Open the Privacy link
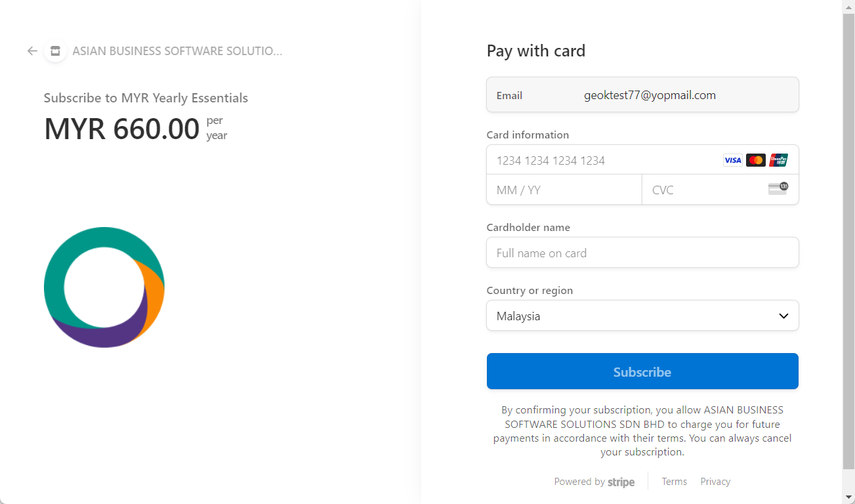Viewport: 855px width, 504px height. click(x=715, y=482)
